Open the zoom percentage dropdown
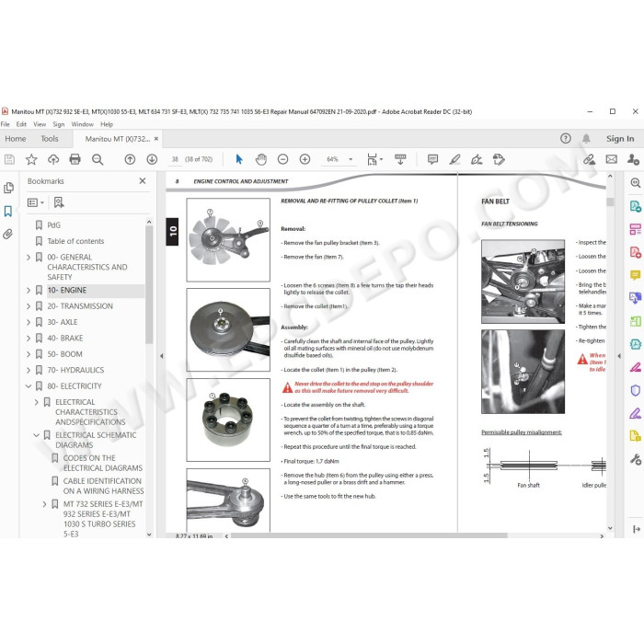This screenshot has height=644, width=644. click(x=351, y=159)
